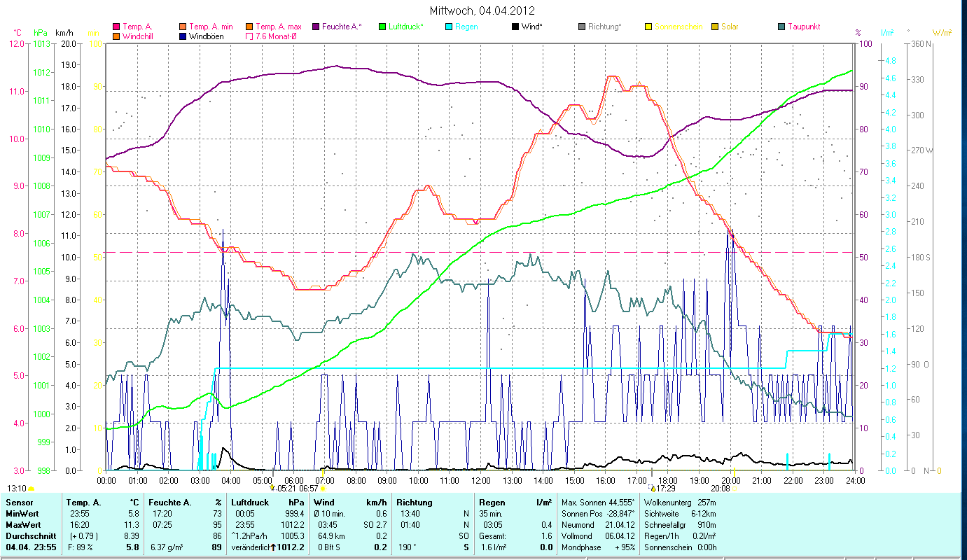Toggle the Temp. A. max legend entry
This screenshot has height=560, width=967.
click(x=274, y=27)
